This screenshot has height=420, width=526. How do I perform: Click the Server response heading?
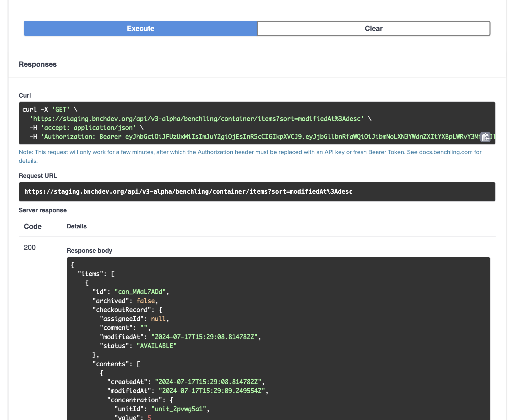click(x=43, y=210)
